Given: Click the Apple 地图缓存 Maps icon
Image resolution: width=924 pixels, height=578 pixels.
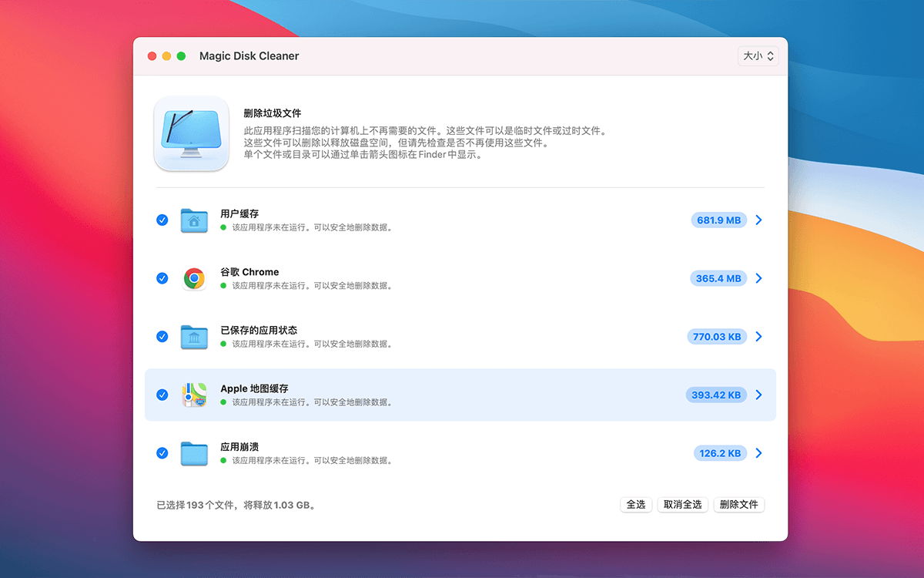Looking at the screenshot, I should click(194, 395).
